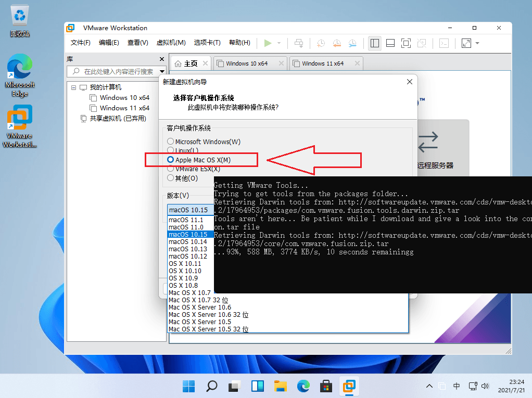The image size is (532, 398).
Task: Choose macOS 10.14 from the version list
Action: (191, 242)
